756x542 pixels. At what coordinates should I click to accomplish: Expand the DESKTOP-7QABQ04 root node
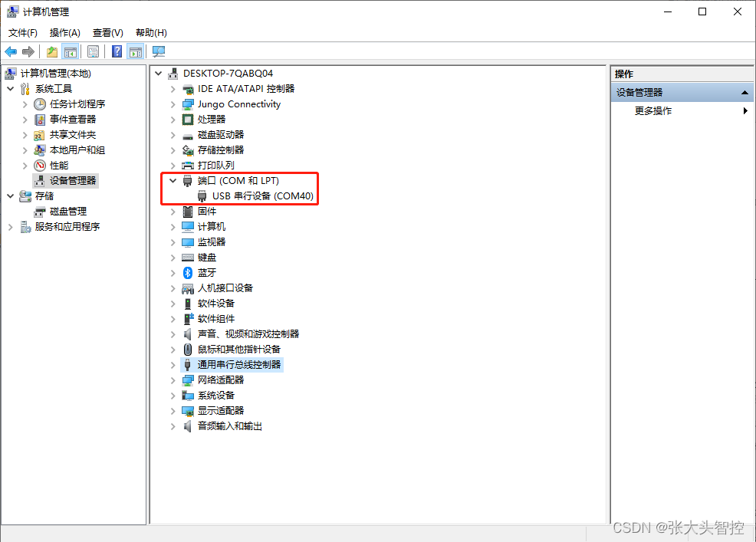coord(158,73)
